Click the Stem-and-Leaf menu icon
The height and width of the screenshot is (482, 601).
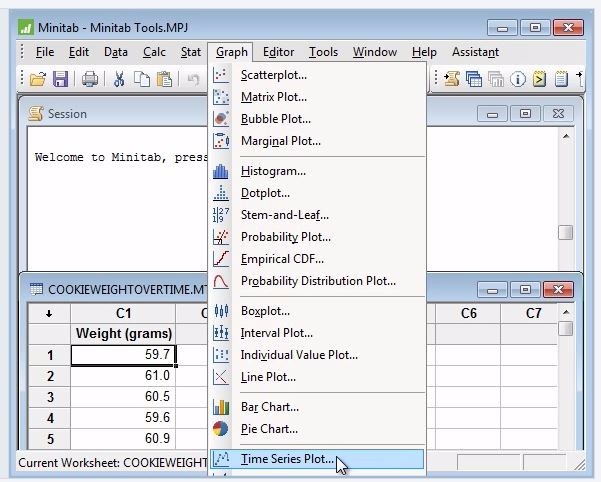pos(221,215)
